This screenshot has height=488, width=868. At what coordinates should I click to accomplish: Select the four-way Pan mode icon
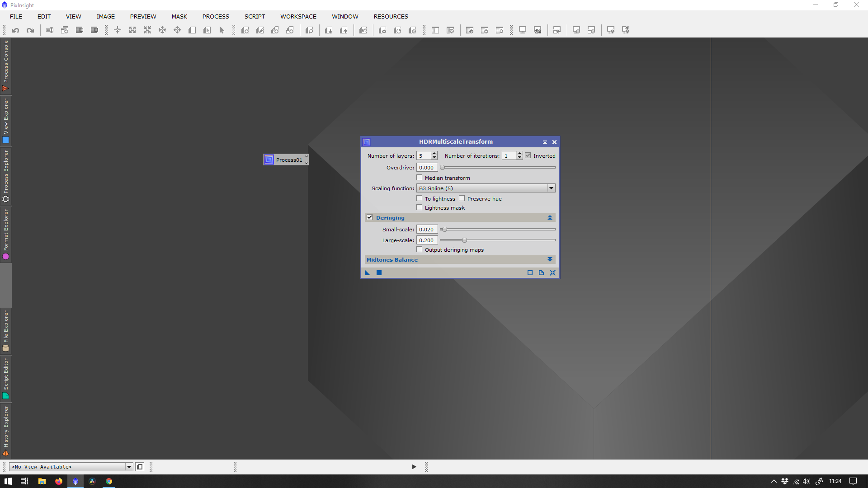(177, 30)
